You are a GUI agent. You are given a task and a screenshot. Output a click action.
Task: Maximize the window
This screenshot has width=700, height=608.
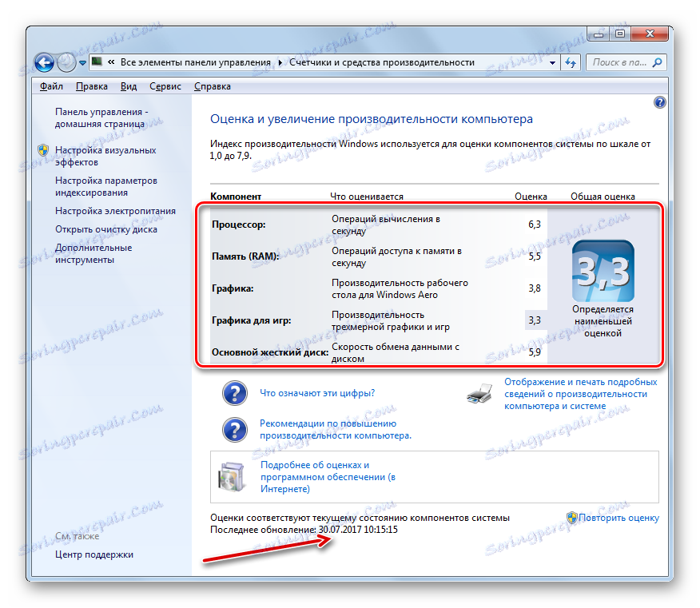pyautogui.click(x=619, y=34)
